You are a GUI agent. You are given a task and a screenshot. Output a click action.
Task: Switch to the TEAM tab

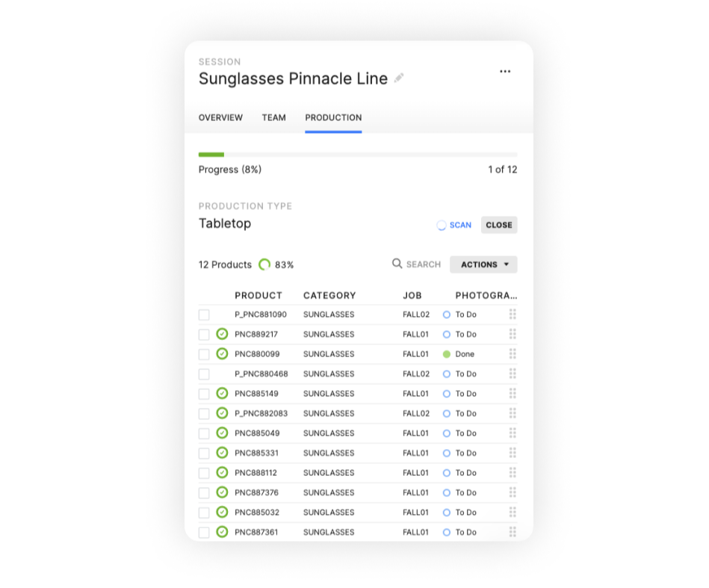[x=273, y=117]
